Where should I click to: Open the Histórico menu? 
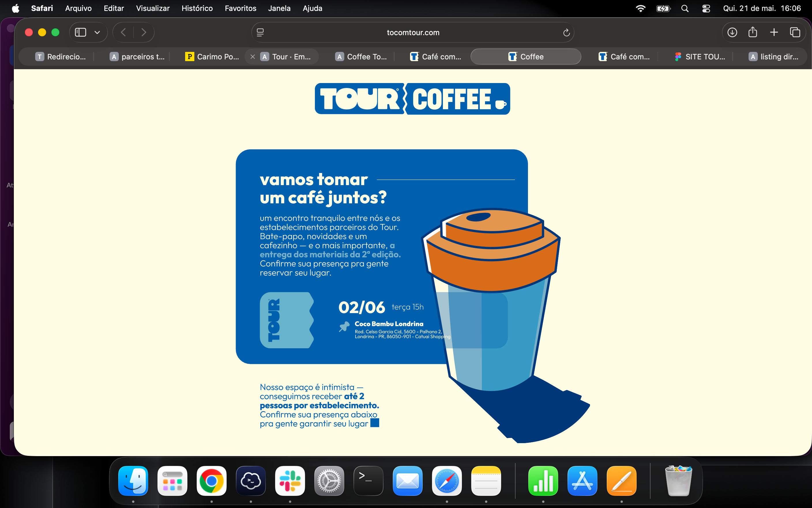pyautogui.click(x=197, y=8)
